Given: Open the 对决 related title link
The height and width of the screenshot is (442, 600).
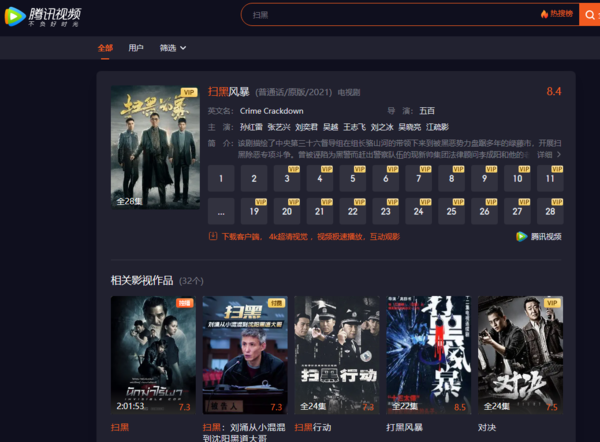Looking at the screenshot, I should 487,427.
